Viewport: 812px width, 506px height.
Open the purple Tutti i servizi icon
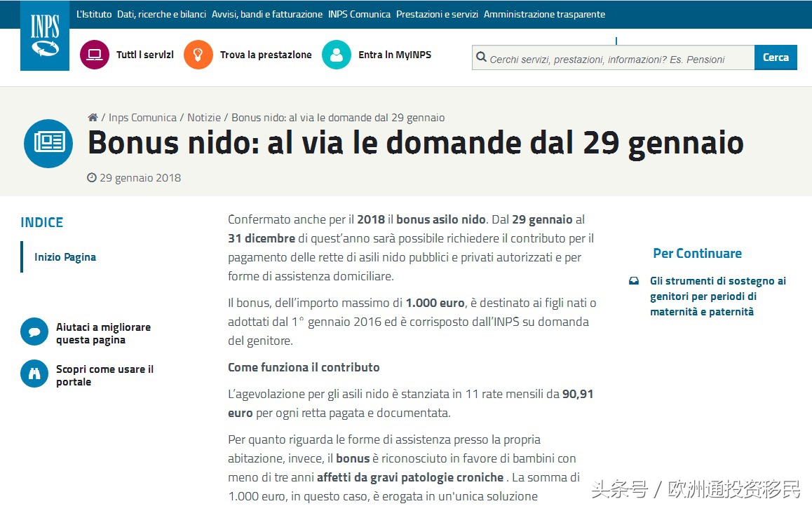(x=94, y=55)
